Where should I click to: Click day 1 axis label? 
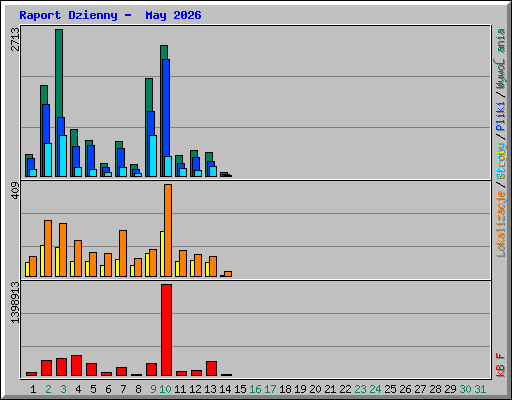coord(33,389)
